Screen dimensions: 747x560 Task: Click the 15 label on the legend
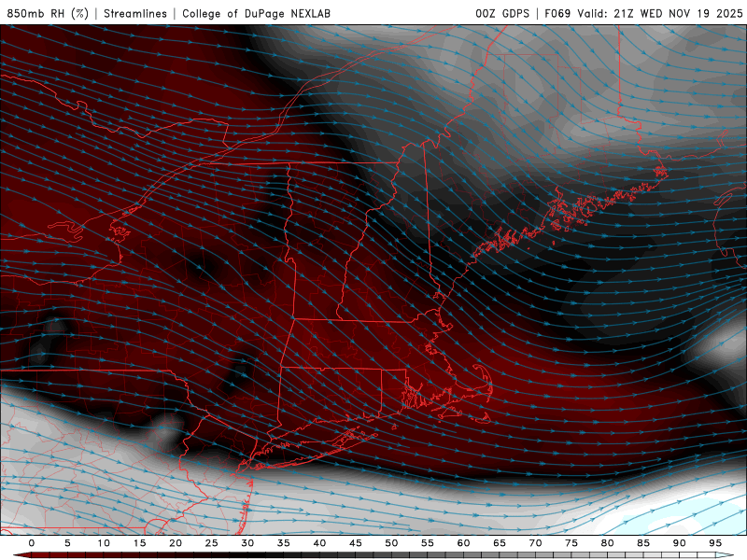coord(139,543)
